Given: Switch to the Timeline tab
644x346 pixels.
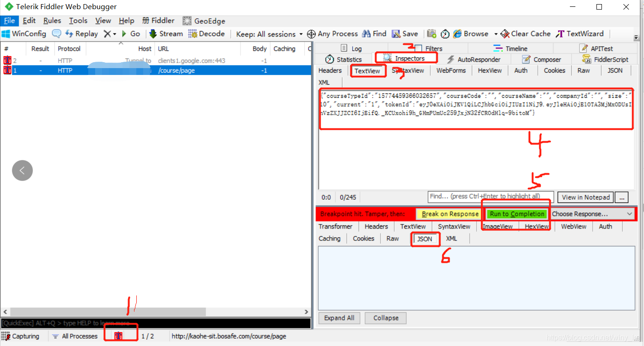Looking at the screenshot, I should click(510, 48).
